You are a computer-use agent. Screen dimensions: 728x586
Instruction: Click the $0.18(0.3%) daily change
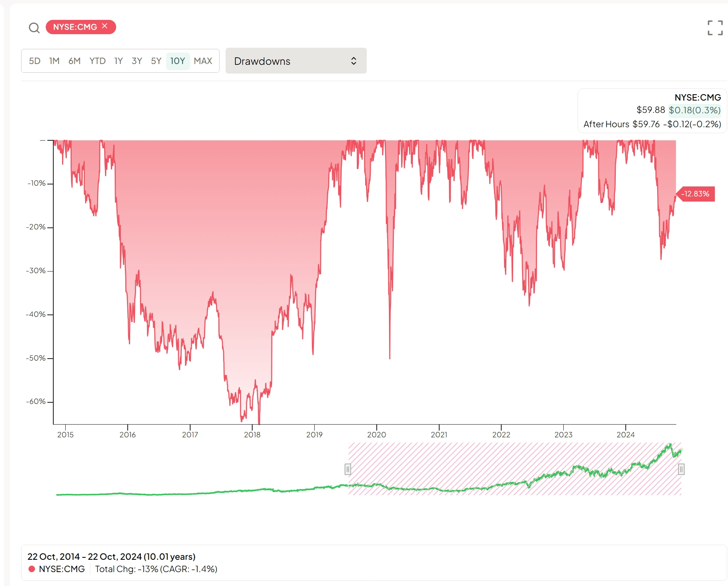[695, 110]
